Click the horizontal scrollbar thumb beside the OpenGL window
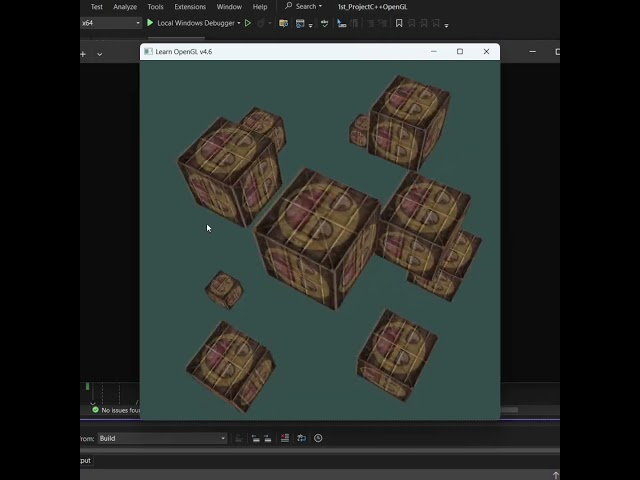Viewport: 640px width, 480px height. pos(510,410)
